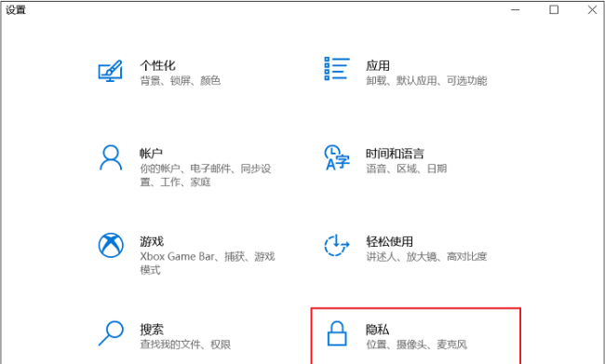This screenshot has height=364, width=605.
Task: Click the 个性化 paintbrush monitor icon
Action: point(111,71)
